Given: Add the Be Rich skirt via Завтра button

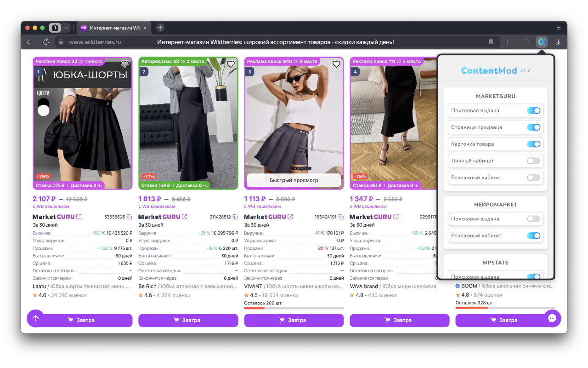Looking at the screenshot, I should (188, 320).
